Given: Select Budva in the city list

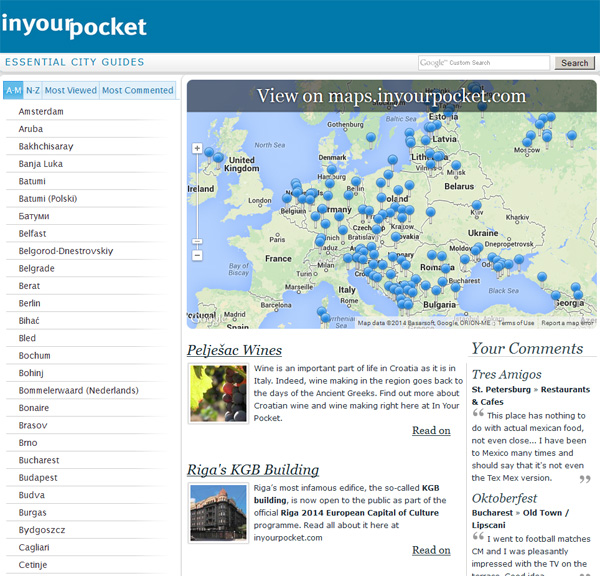Looking at the screenshot, I should [32, 495].
